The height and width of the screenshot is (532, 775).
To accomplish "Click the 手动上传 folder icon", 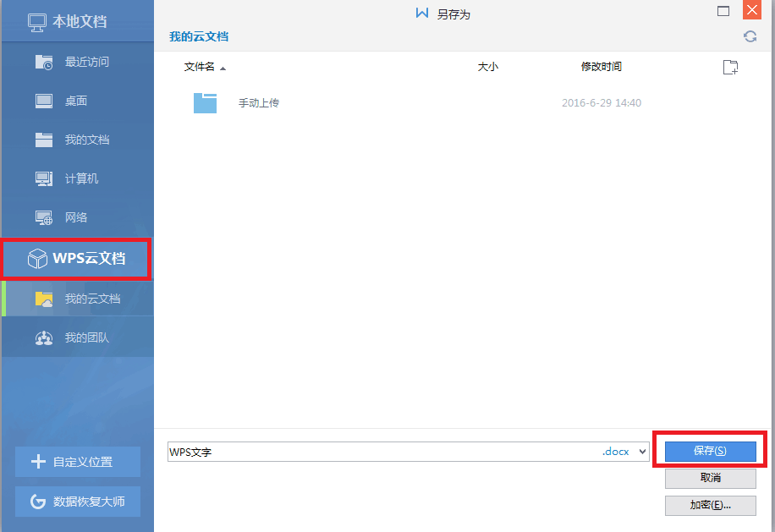I will point(205,102).
